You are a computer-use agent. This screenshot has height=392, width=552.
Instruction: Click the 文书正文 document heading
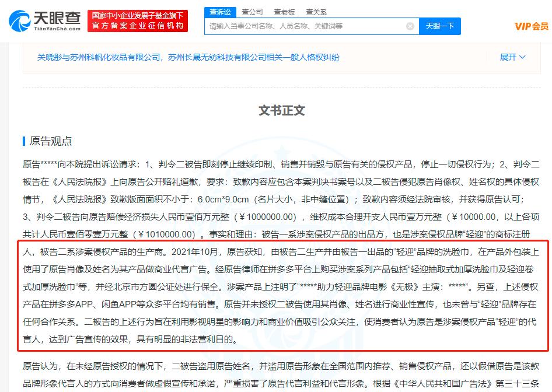tap(282, 110)
